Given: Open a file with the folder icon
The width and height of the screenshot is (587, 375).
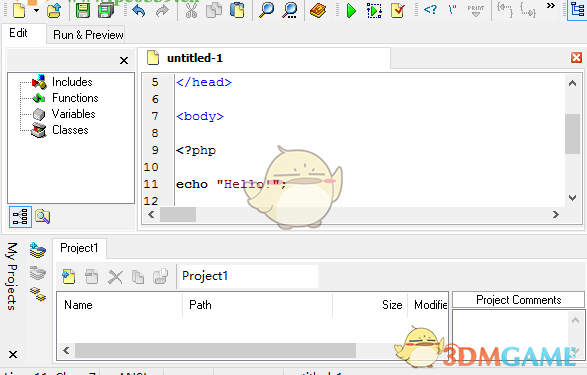Looking at the screenshot, I should point(54,10).
